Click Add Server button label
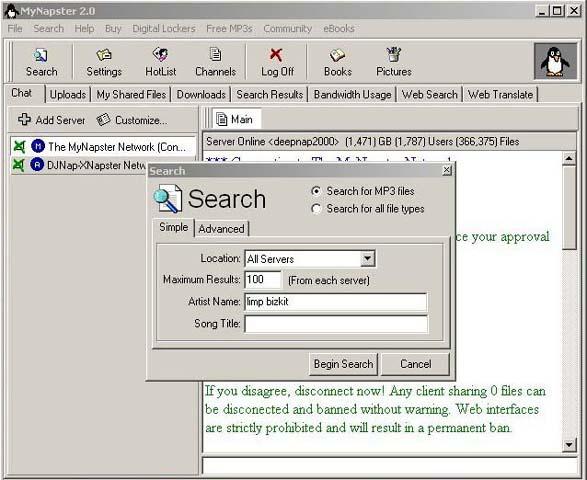 (60, 120)
